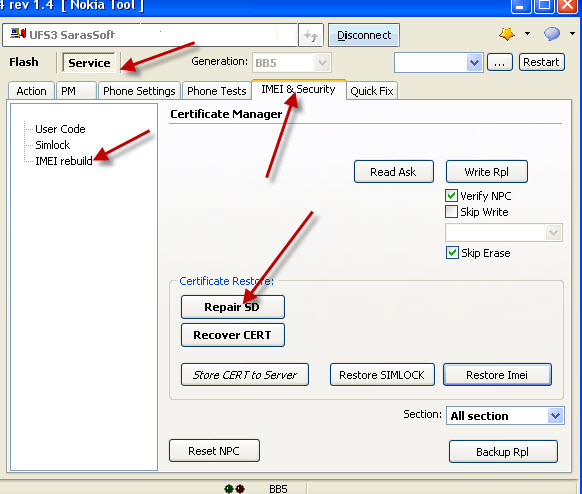
Task: Switch to Flash mode
Action: tap(24, 62)
